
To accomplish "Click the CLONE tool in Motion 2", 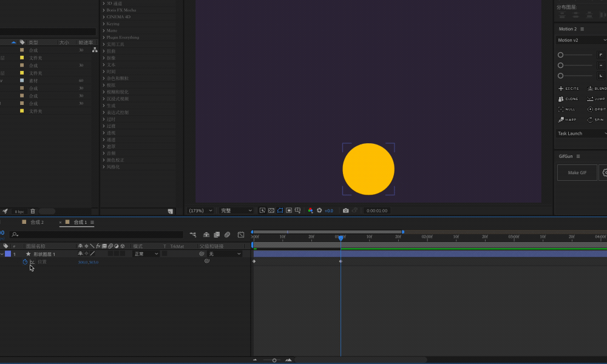I will (x=568, y=99).
